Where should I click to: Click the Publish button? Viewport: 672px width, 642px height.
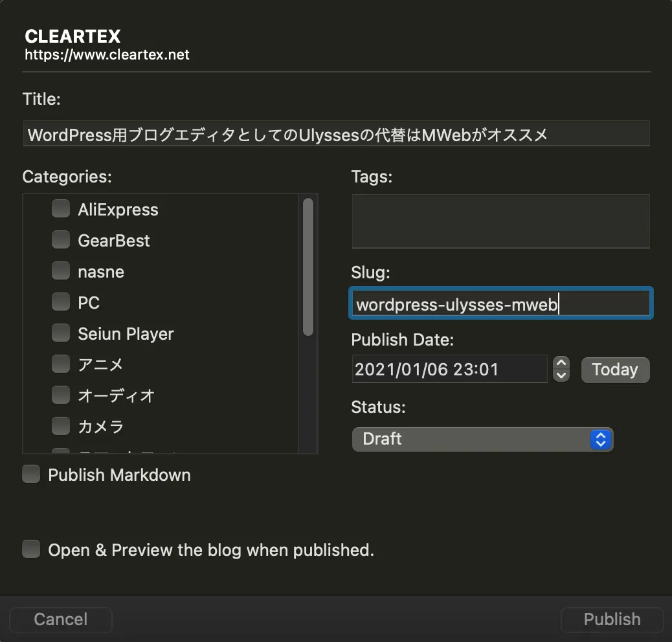pyautogui.click(x=611, y=619)
